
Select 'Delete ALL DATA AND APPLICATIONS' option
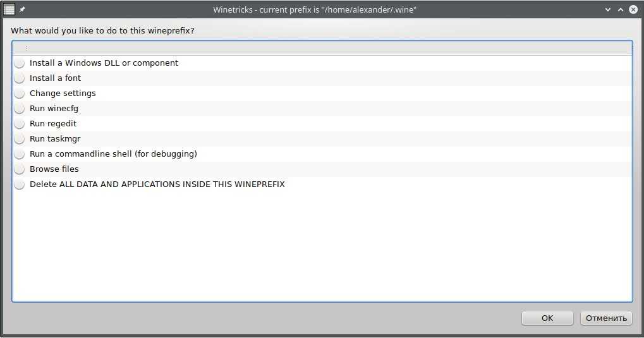pos(20,184)
